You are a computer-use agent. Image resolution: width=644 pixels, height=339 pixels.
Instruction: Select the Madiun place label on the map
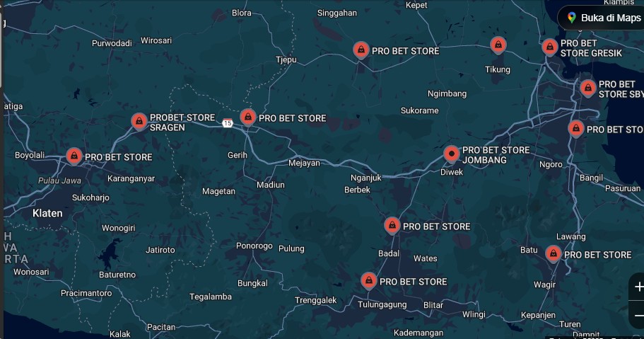point(270,185)
